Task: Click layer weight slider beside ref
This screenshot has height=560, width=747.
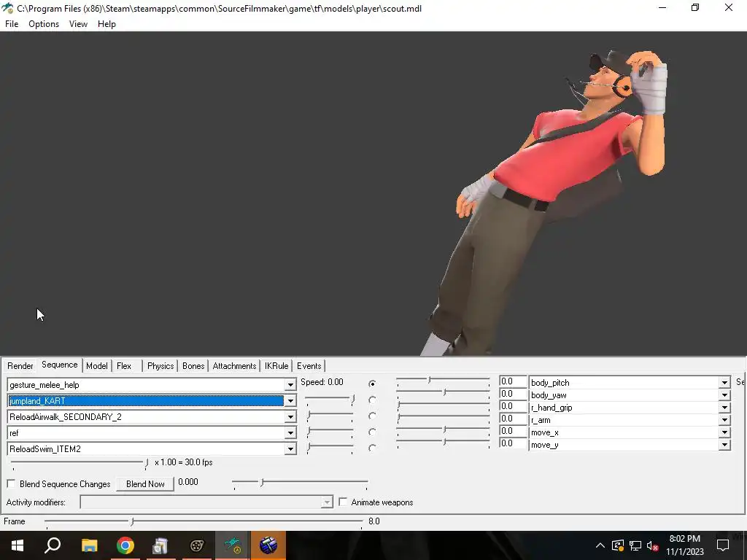Action: coord(330,432)
